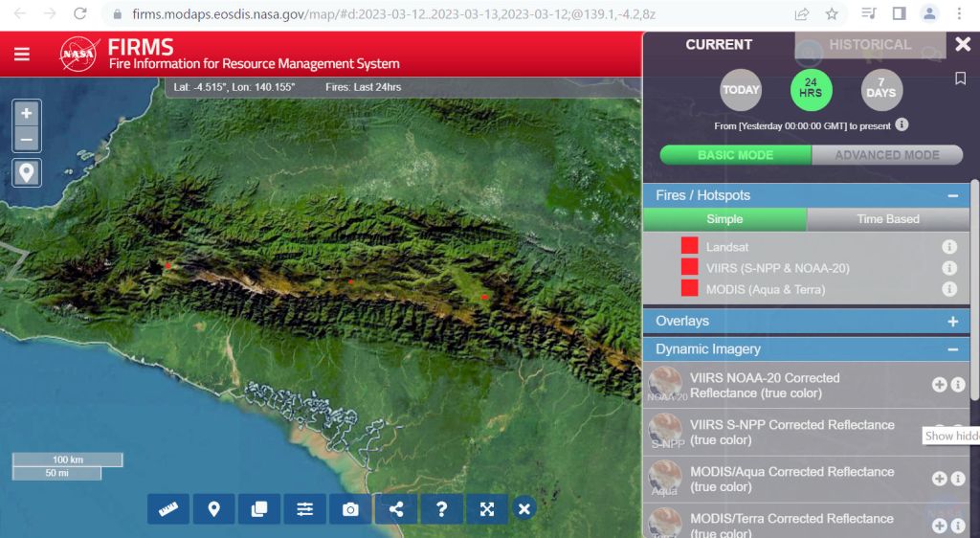
Task: Open the sliders settings tool
Action: coord(304,509)
